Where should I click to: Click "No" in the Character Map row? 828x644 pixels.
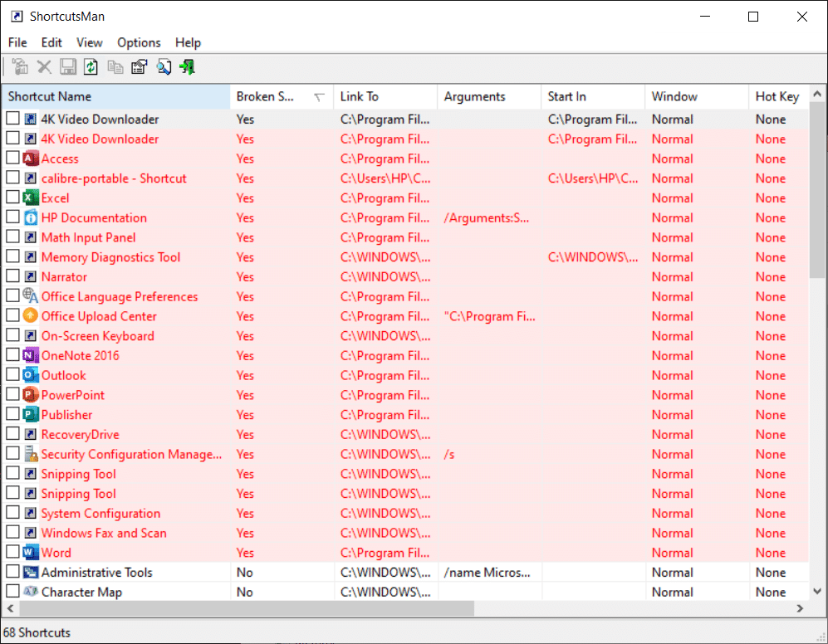[x=244, y=592]
